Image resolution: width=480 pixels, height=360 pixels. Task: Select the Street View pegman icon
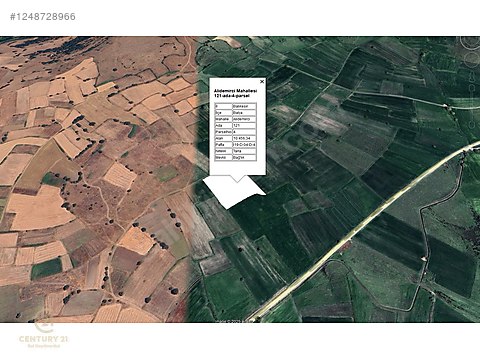point(472,78)
